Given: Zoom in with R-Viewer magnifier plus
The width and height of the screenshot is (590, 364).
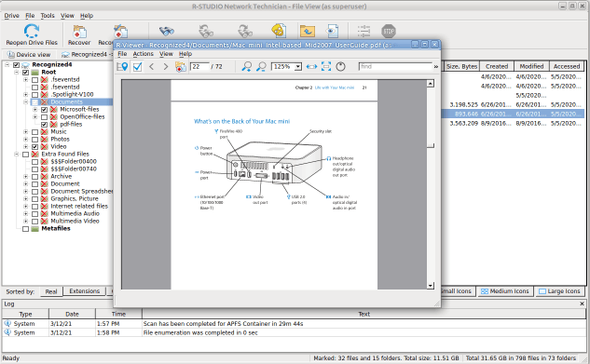Looking at the screenshot, I should tap(246, 66).
